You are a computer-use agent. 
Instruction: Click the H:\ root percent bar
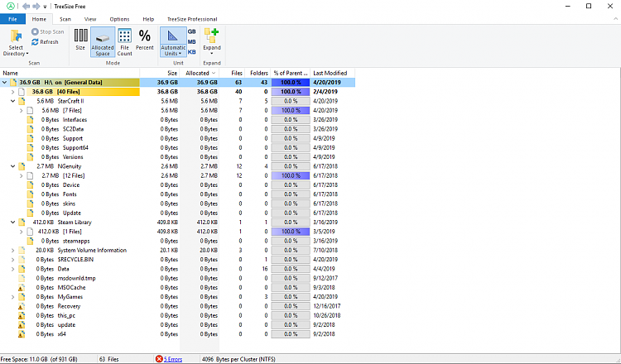(291, 82)
